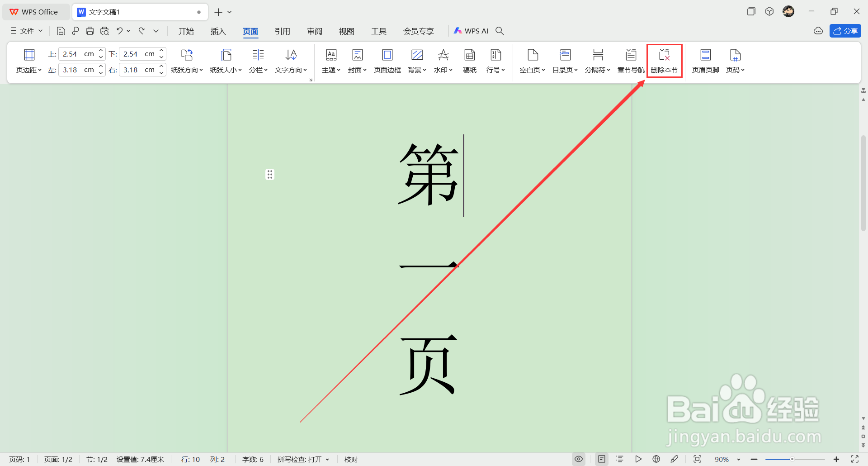Undo the last action

click(119, 31)
